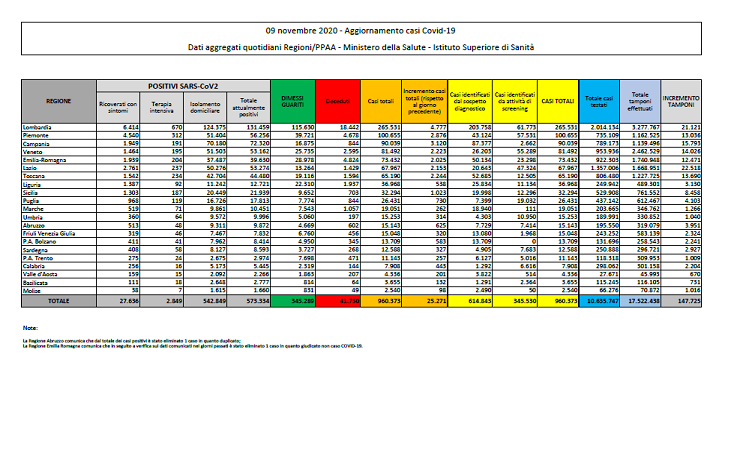Click the blue Totale casi testati header
This screenshot has height=450, width=740.
(600, 101)
